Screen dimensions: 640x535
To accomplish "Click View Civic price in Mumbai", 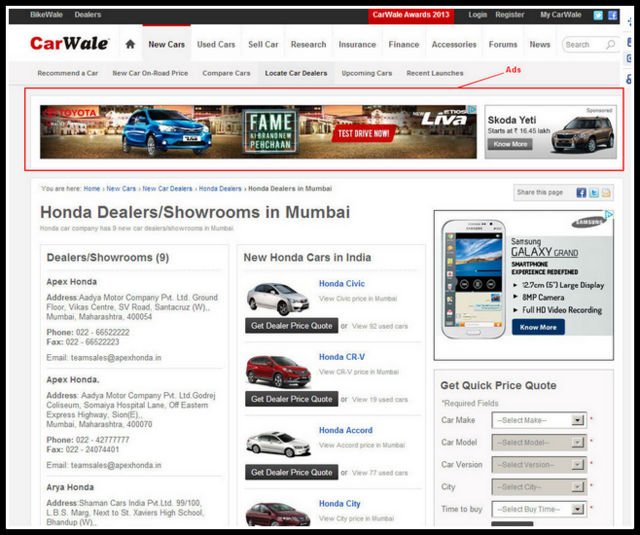I will point(358,299).
